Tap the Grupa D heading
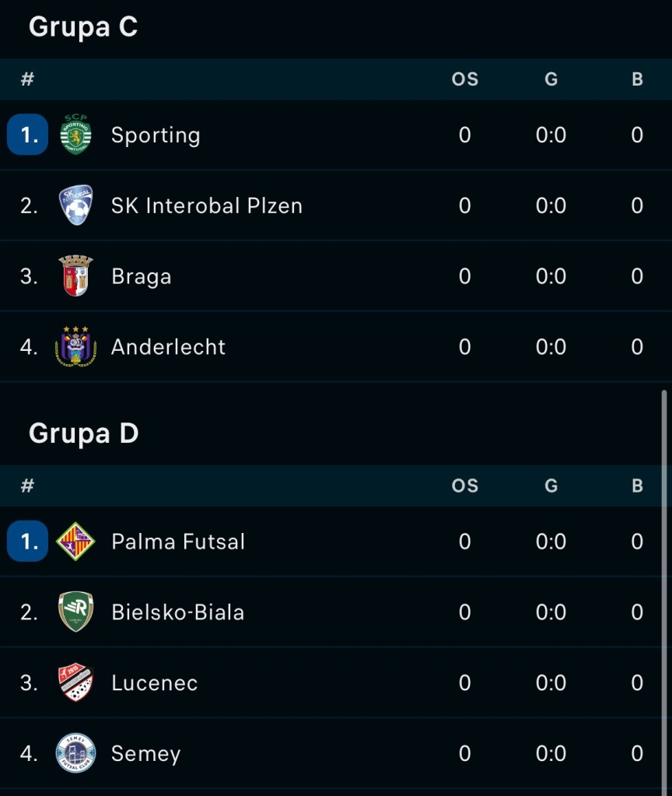Viewport: 672px width, 796px height. pyautogui.click(x=83, y=433)
